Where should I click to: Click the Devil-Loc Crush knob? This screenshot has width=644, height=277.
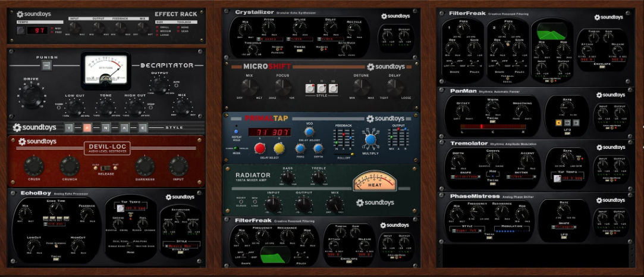tap(34, 166)
